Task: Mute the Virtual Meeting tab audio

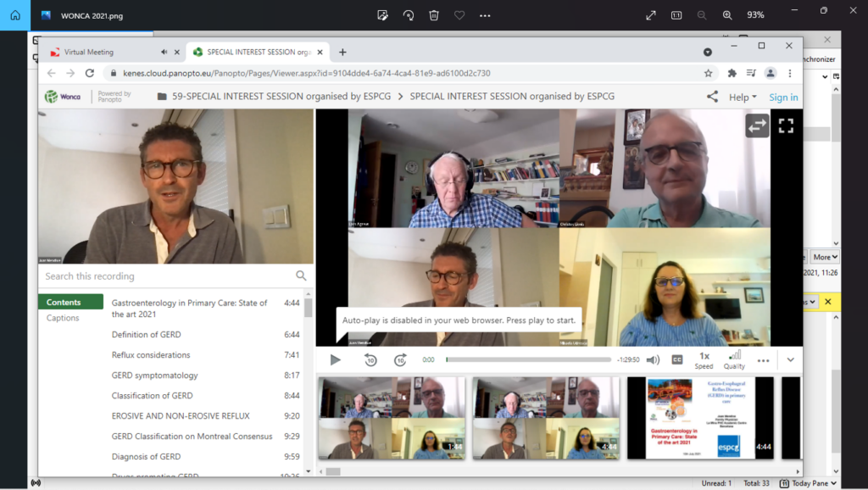Action: coord(164,52)
